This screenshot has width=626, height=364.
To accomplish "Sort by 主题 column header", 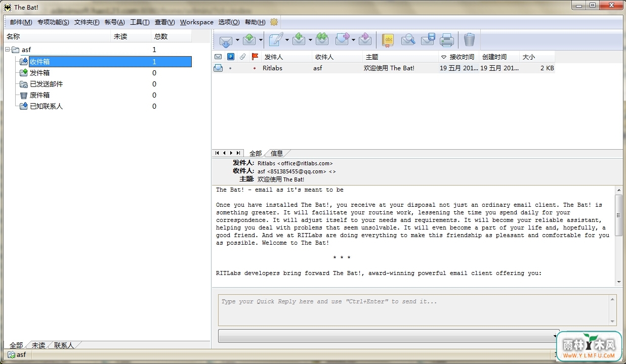I will (x=400, y=57).
